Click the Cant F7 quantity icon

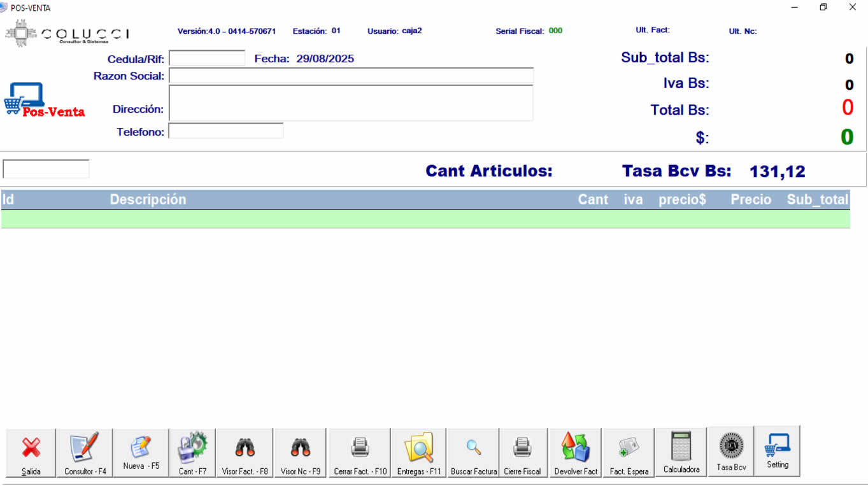tap(192, 448)
